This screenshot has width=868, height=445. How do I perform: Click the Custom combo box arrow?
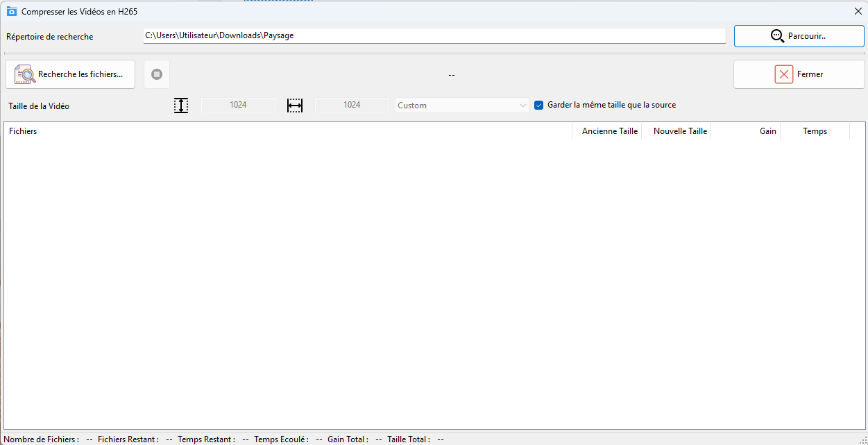pos(523,106)
